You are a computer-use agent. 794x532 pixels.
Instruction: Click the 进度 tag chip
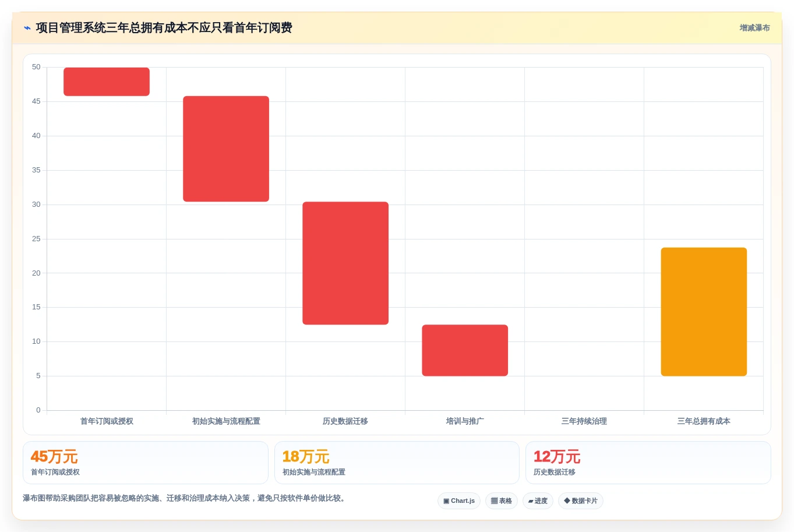[538, 501]
